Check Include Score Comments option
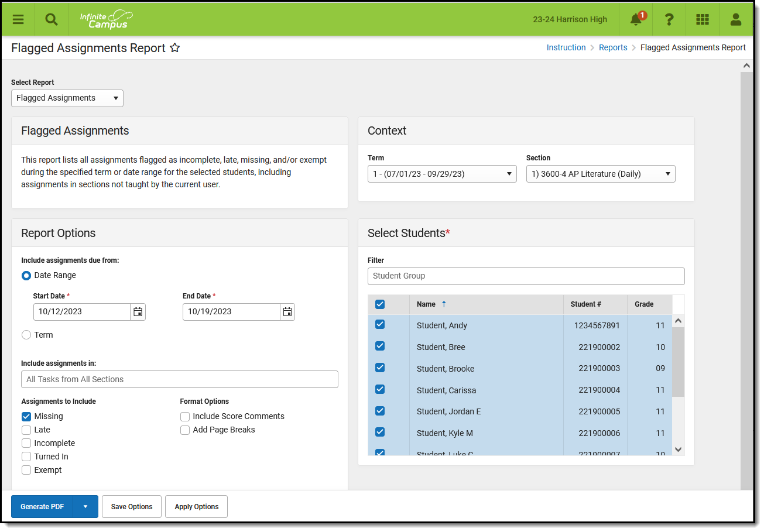 point(185,416)
